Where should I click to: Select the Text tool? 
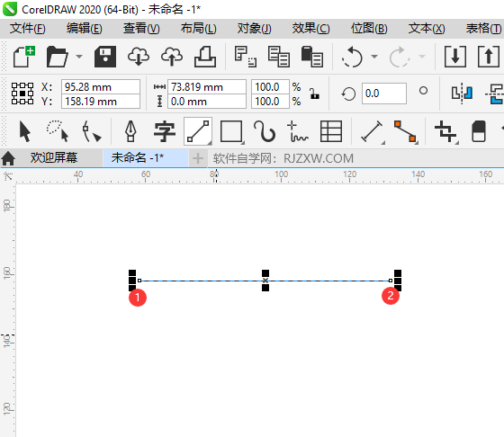(164, 131)
